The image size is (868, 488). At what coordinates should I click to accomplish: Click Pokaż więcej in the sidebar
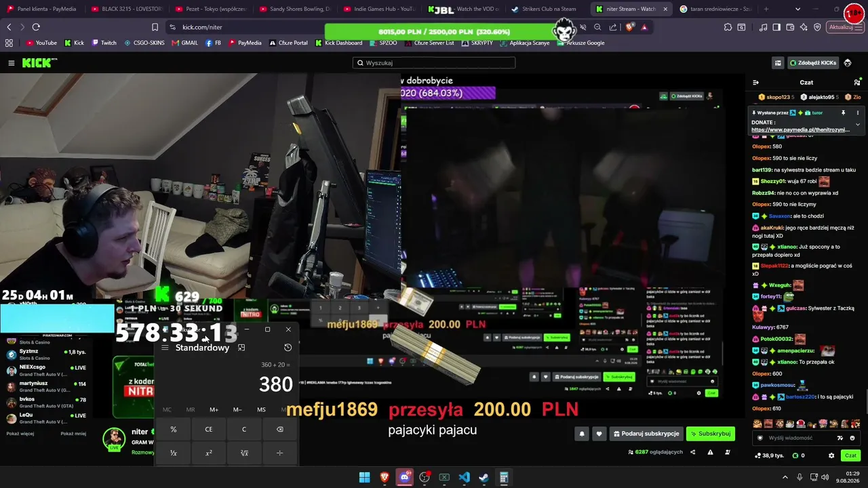coord(20,434)
